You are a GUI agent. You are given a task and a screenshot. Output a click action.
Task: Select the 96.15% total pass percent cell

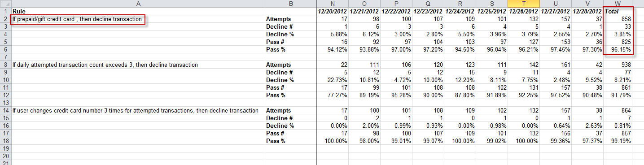pos(618,50)
